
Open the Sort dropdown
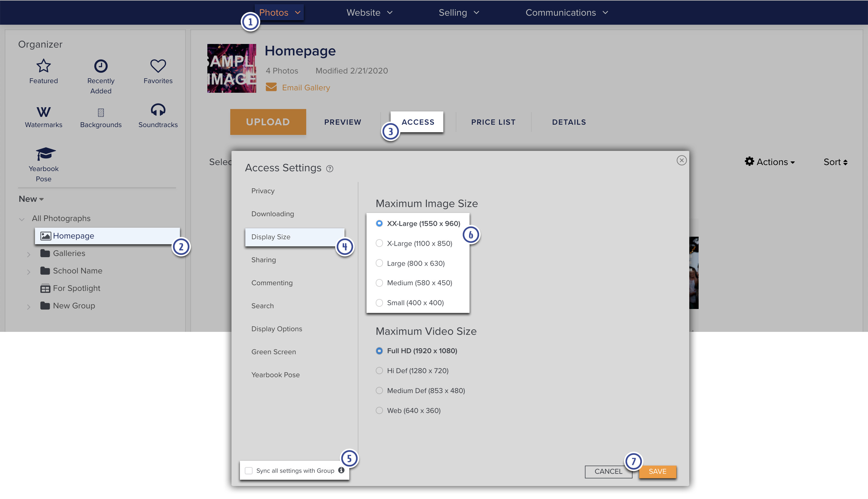pyautogui.click(x=835, y=162)
